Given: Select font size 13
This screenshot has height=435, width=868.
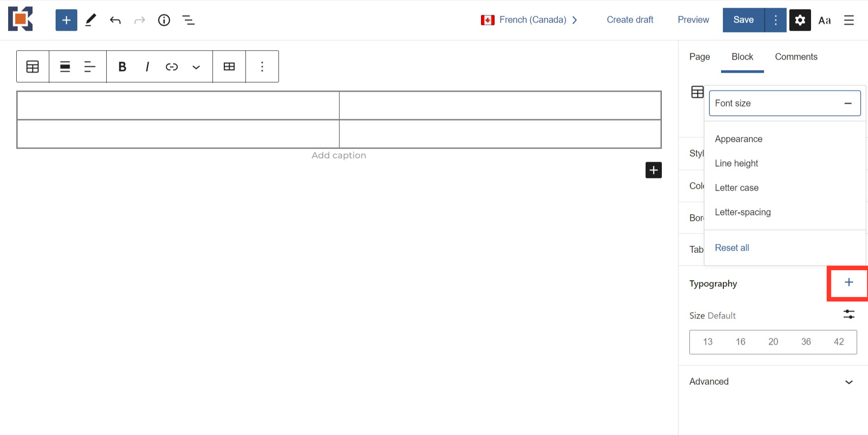Looking at the screenshot, I should [x=708, y=342].
